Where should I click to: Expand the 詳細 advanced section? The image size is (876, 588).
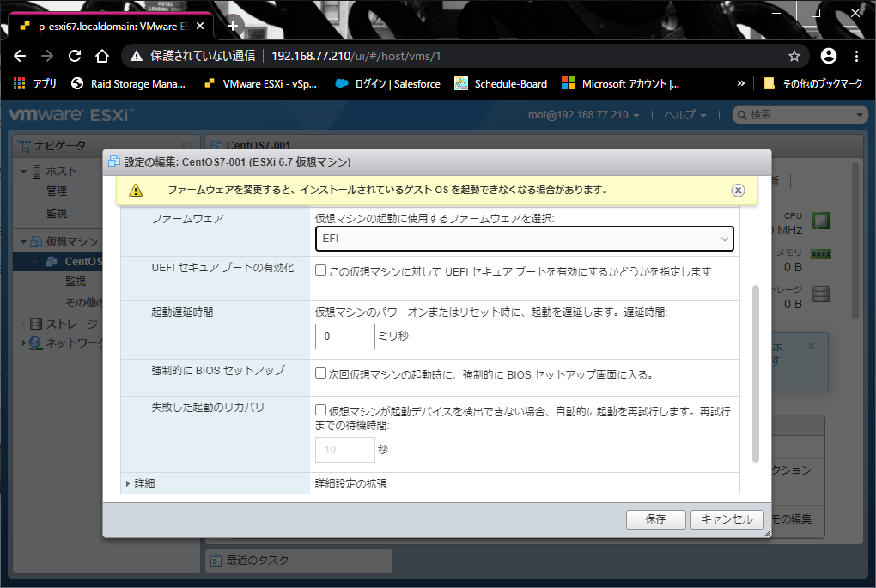tap(128, 483)
